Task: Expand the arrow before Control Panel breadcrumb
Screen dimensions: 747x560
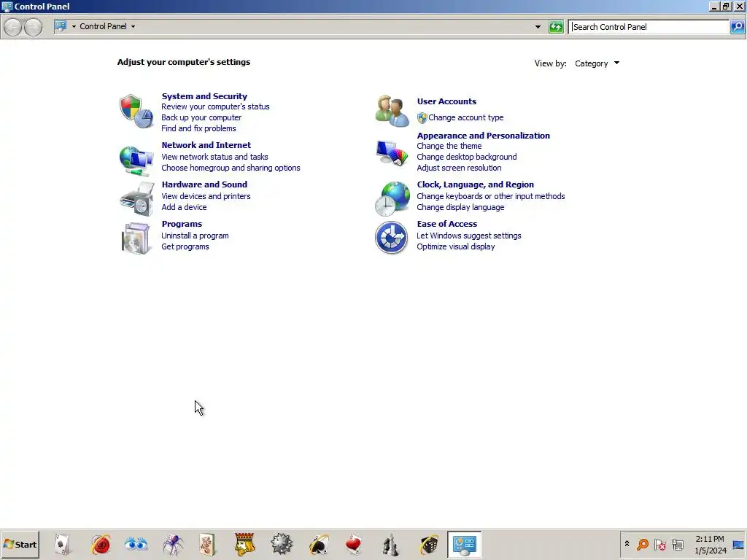Action: click(74, 27)
